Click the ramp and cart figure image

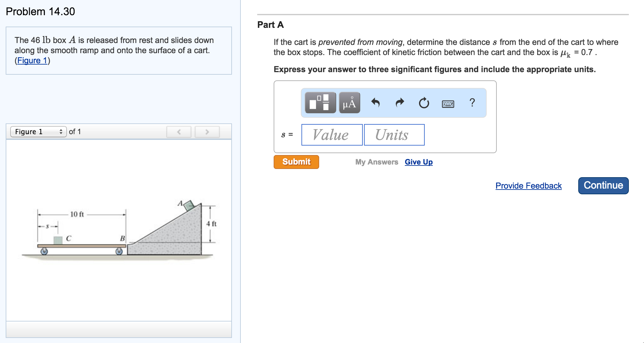pos(119,231)
